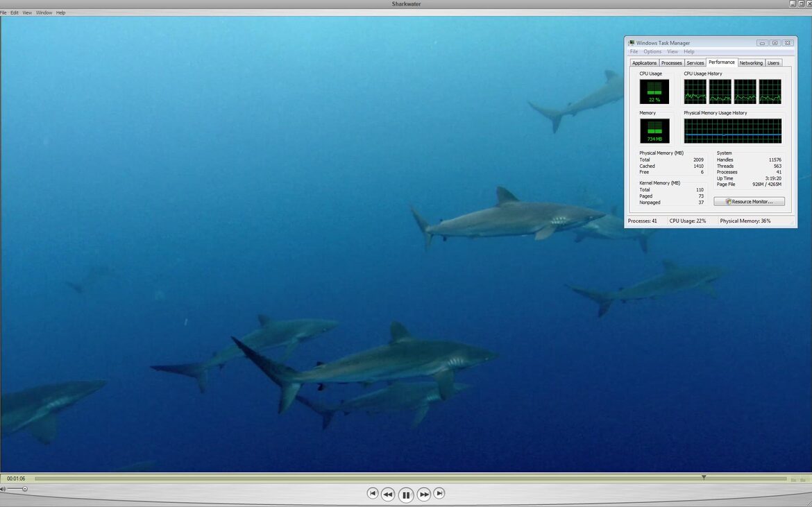Click the Up Time value 3:19:20
This screenshot has height=507, width=812.
773,178
